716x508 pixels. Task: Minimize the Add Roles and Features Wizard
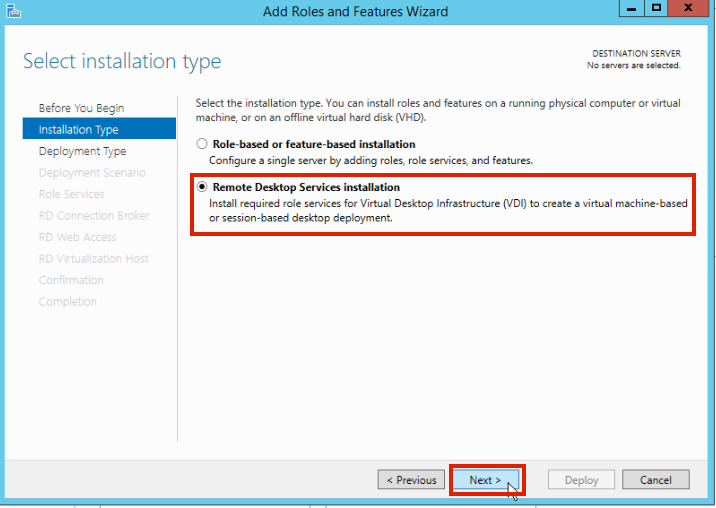631,9
